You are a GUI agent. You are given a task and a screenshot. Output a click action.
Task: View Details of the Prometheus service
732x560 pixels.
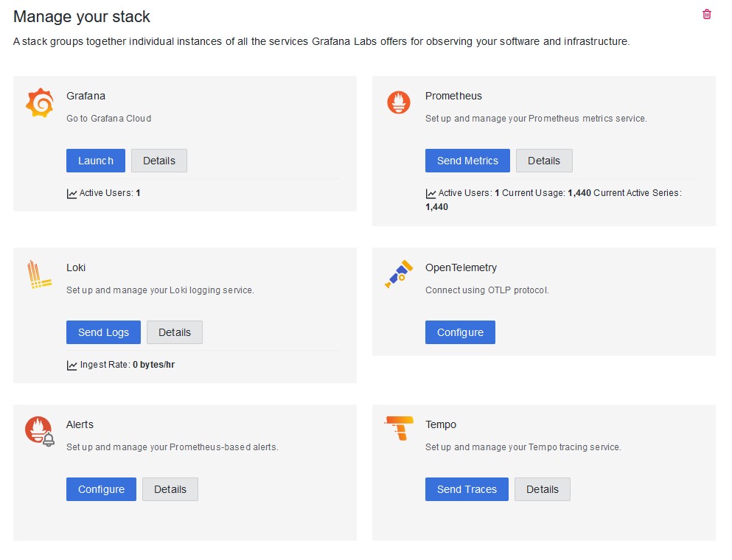coord(544,161)
